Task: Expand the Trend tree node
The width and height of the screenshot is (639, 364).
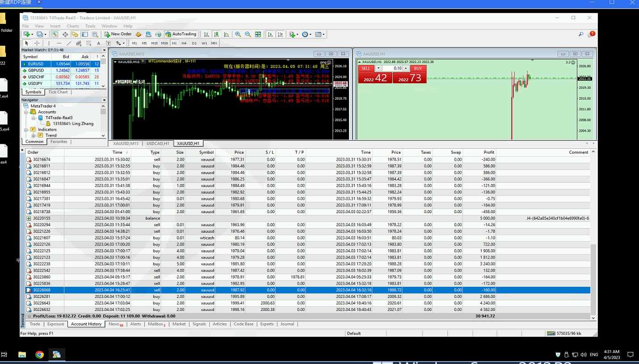Action: click(x=34, y=135)
